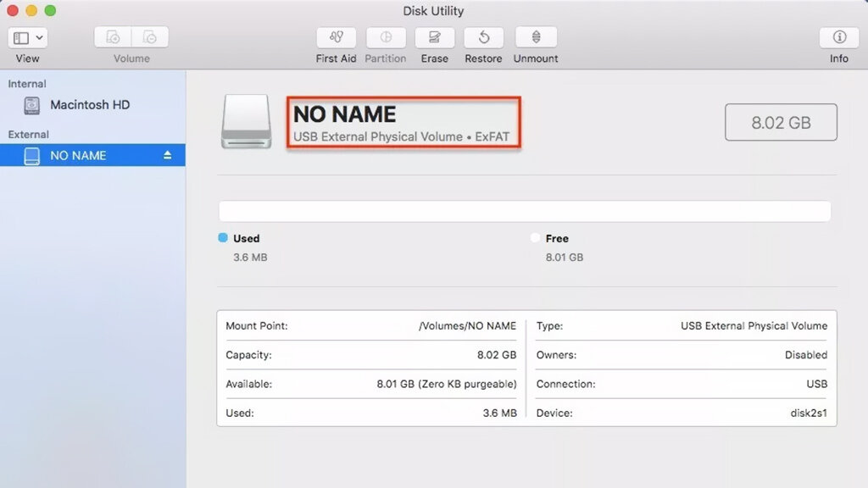The height and width of the screenshot is (488, 868).
Task: Select Macintosh HD in sidebar
Action: [92, 105]
